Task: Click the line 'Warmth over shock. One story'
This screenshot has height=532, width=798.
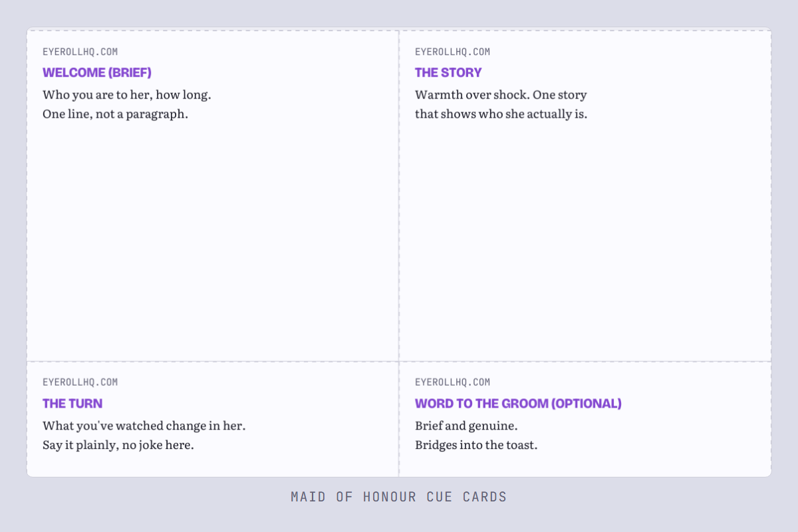Action: pyautogui.click(x=501, y=94)
